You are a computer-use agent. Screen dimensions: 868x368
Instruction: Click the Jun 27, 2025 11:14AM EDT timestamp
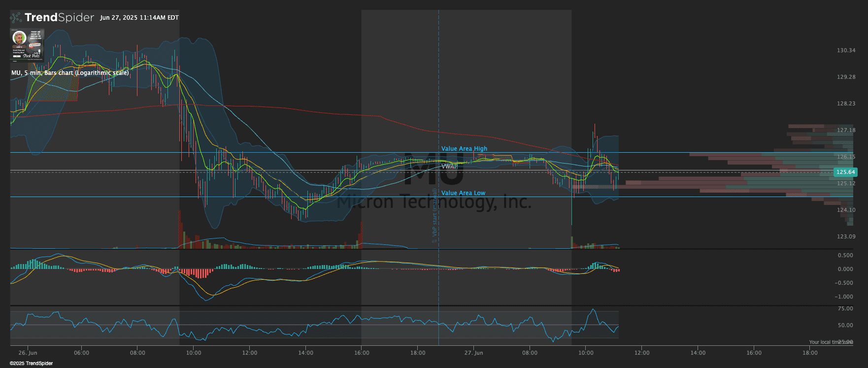[139, 18]
